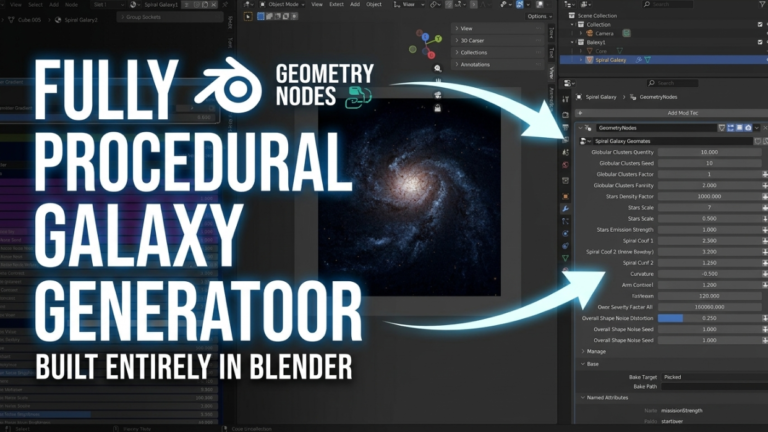The image size is (768, 432).
Task: Toggle the proportional editing button in header
Action: coord(473,4)
